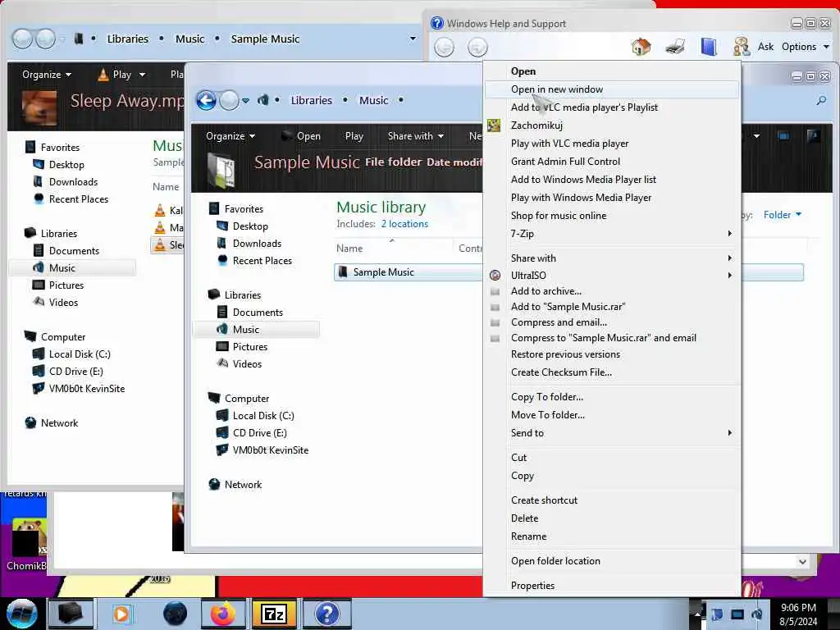
Task: Choose Properties at menu bottom
Action: (612, 586)
